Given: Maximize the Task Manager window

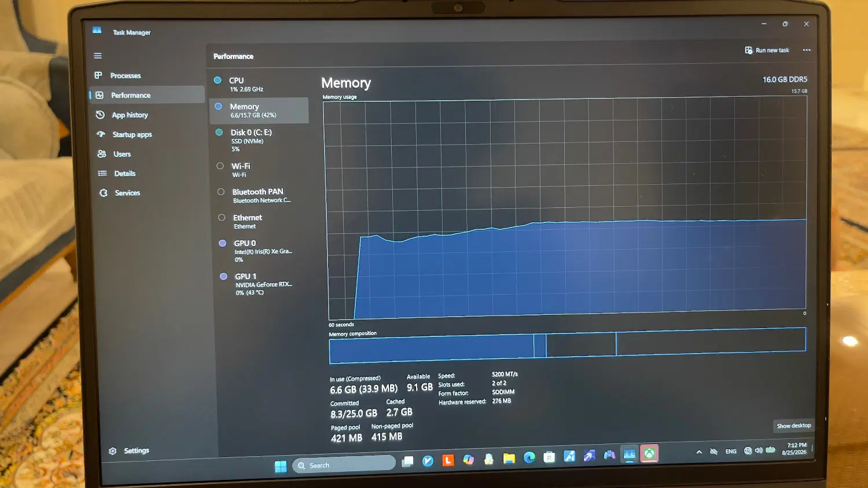Looking at the screenshot, I should (x=785, y=24).
